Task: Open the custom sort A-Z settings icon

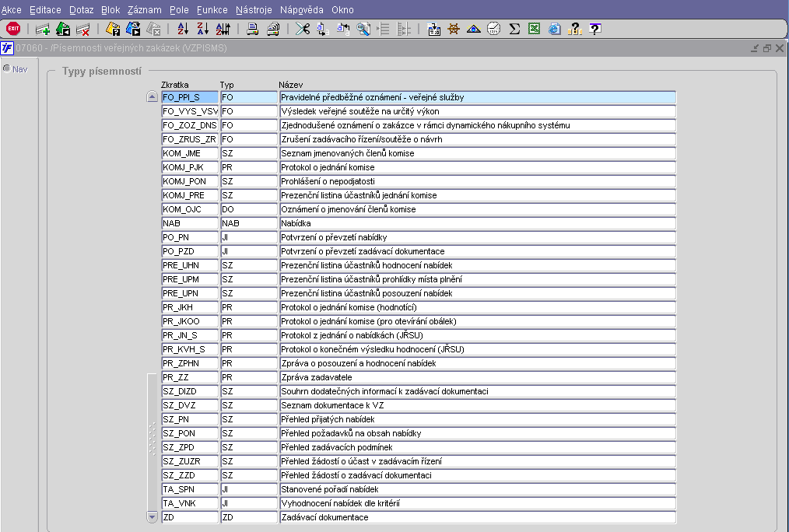Action: click(223, 29)
